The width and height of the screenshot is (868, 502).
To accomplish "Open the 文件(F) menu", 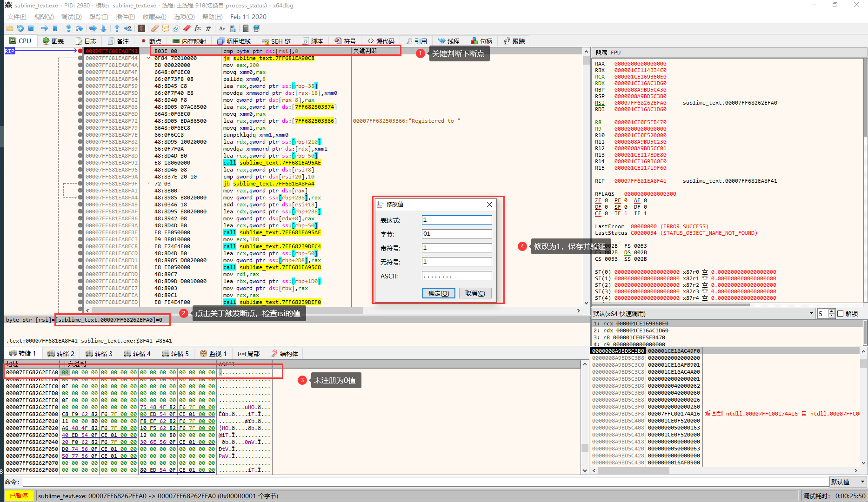I will pos(17,17).
